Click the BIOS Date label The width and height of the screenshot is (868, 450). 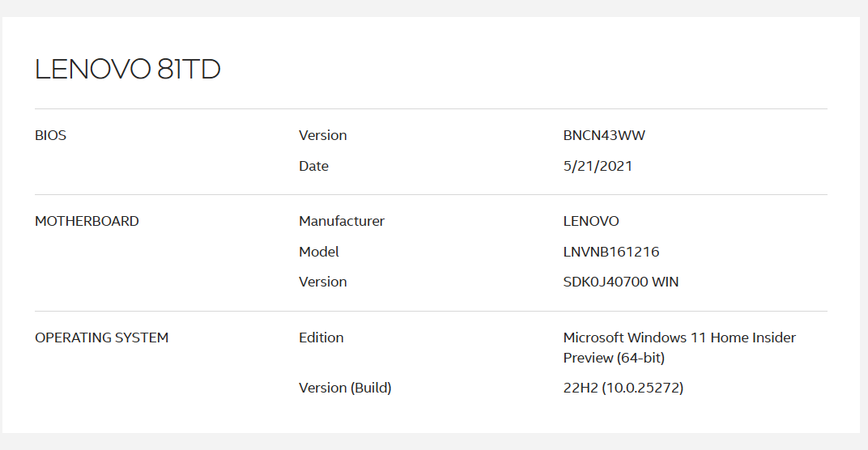pos(313,166)
